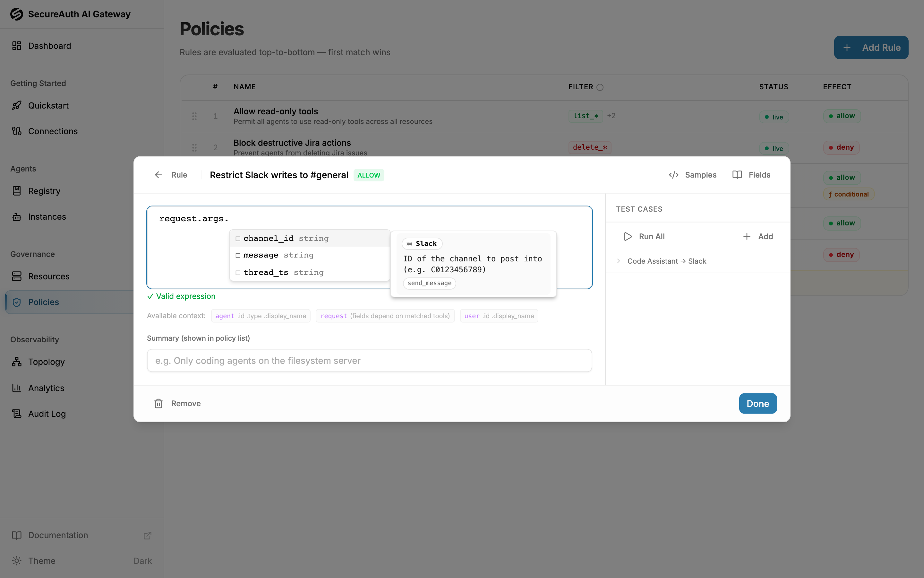Click the Instances robot icon
The width and height of the screenshot is (924, 578).
pyautogui.click(x=16, y=217)
